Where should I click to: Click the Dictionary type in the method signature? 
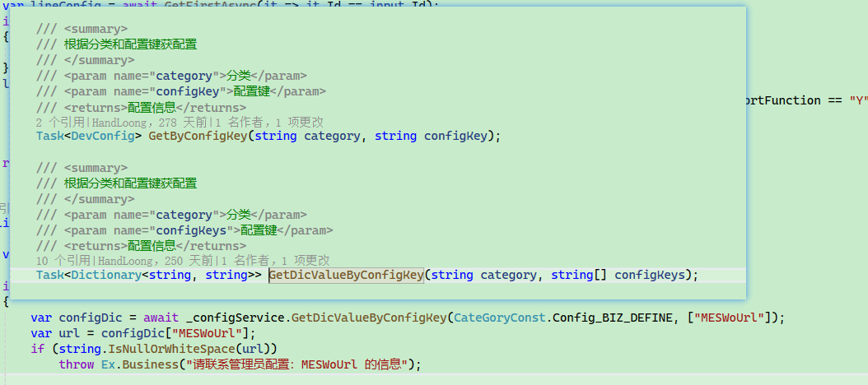tap(105, 275)
